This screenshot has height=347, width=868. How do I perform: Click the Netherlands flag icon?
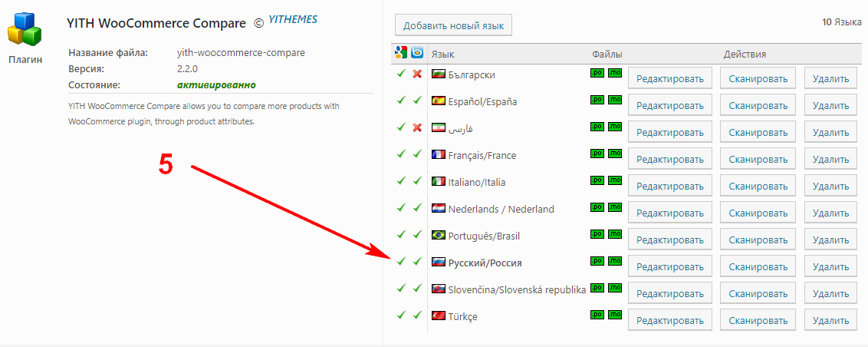click(x=439, y=208)
